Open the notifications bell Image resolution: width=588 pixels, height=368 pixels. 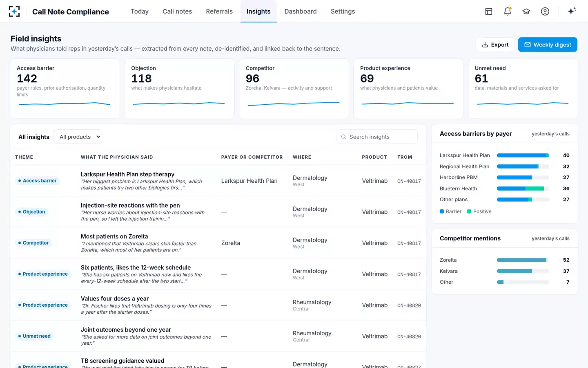(x=508, y=11)
